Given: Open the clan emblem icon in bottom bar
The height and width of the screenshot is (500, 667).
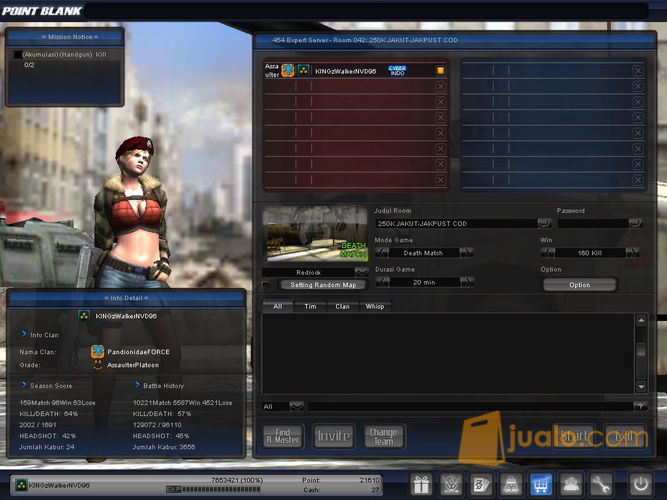Looking at the screenshot, I should pyautogui.click(x=451, y=484).
